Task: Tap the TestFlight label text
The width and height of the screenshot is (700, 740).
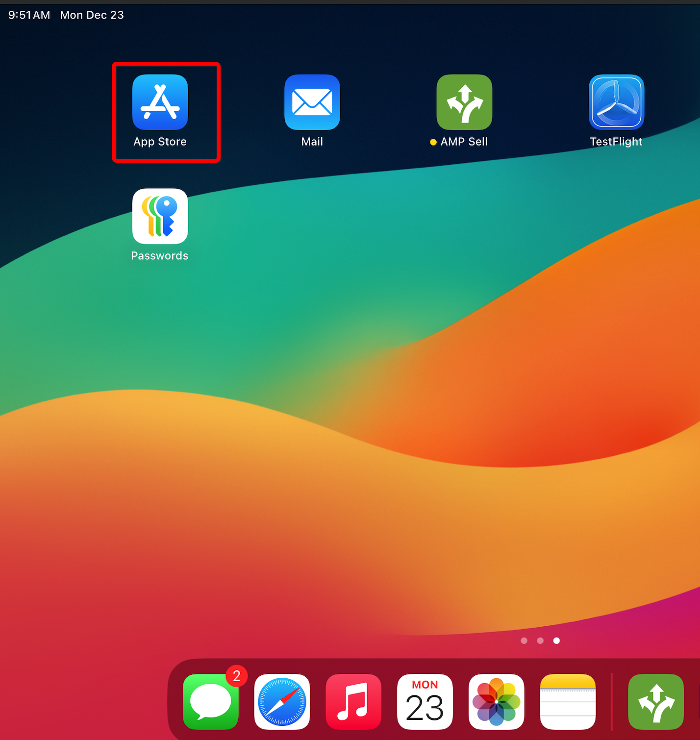Action: [616, 142]
